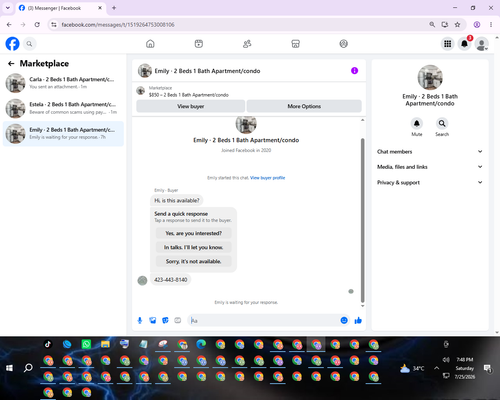Open the Windows notification center
Screen dimensions: 500x400
(488, 368)
